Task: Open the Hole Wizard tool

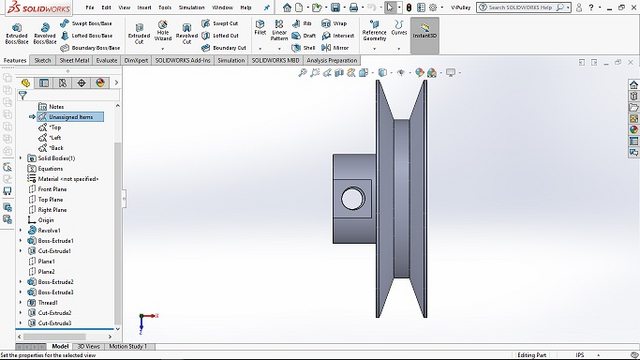Action: click(x=162, y=31)
